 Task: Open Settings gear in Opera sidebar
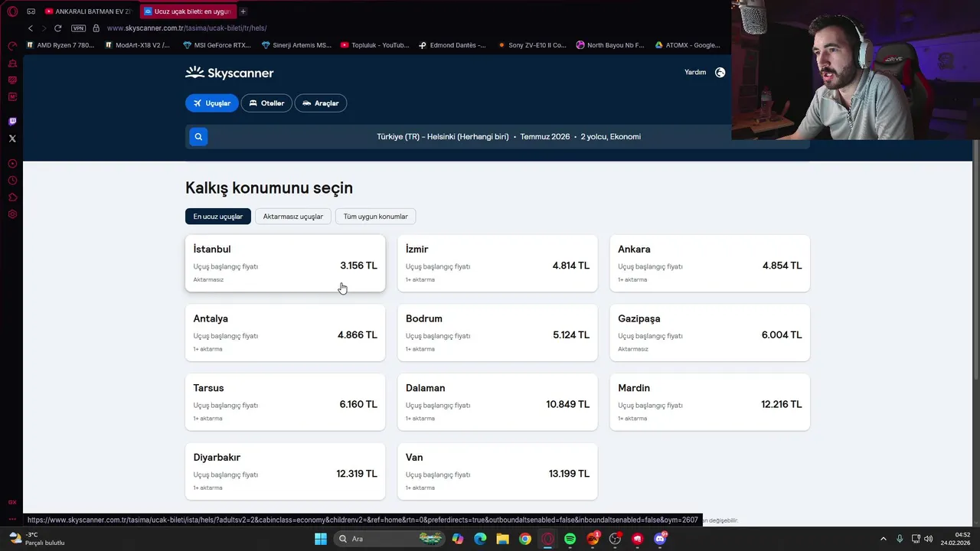pos(12,214)
